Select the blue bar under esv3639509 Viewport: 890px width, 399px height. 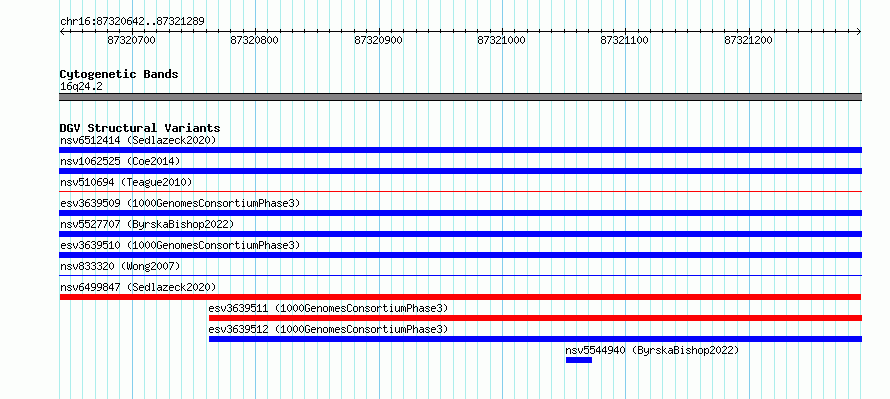click(x=460, y=213)
